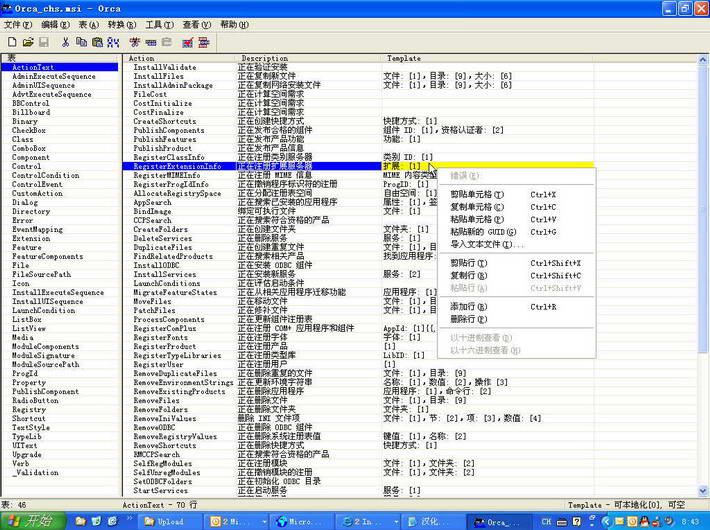Click the Template column header

click(x=487, y=58)
